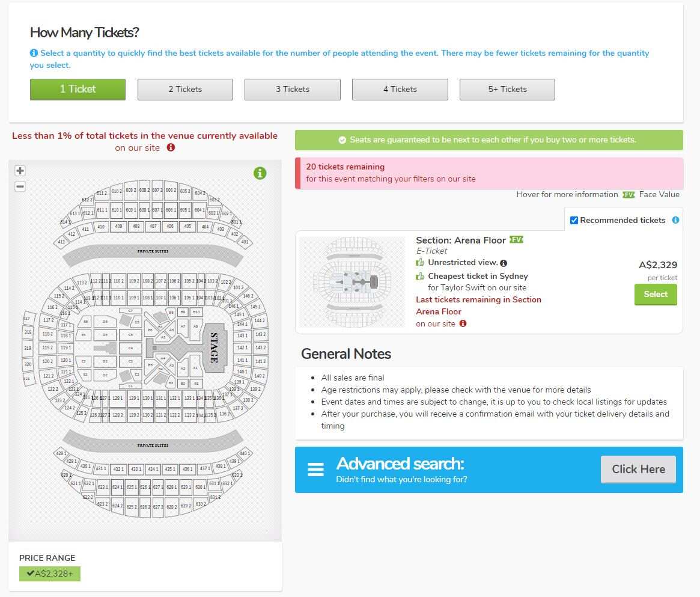Zoom out of the seating map
The image size is (700, 597).
20,186
